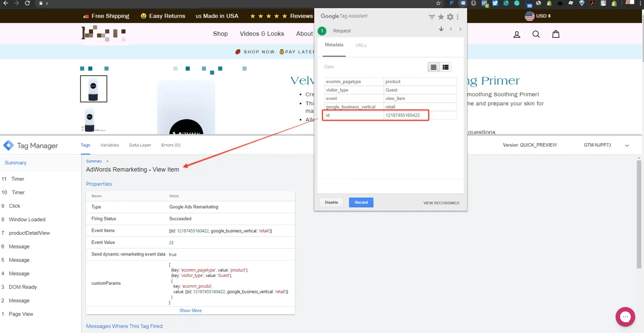The width and height of the screenshot is (644, 333).
Task: Open Tag Assistant three-dot menu
Action: coord(458,16)
